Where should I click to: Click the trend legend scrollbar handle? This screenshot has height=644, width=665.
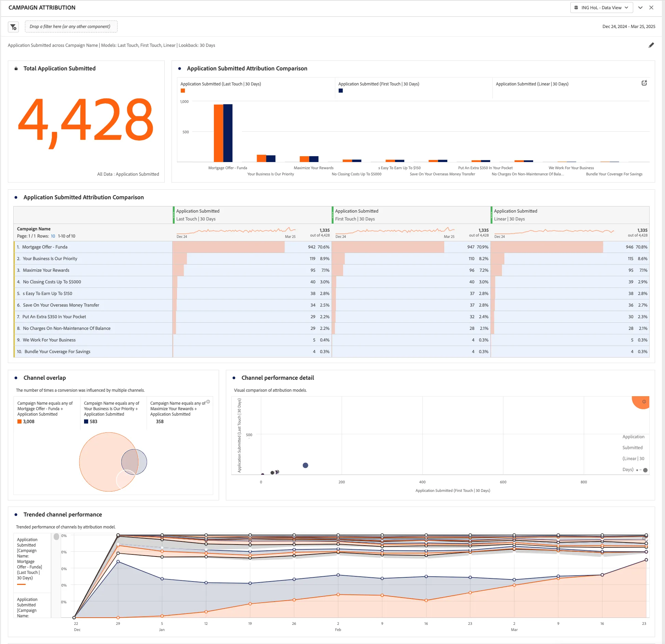[56, 537]
